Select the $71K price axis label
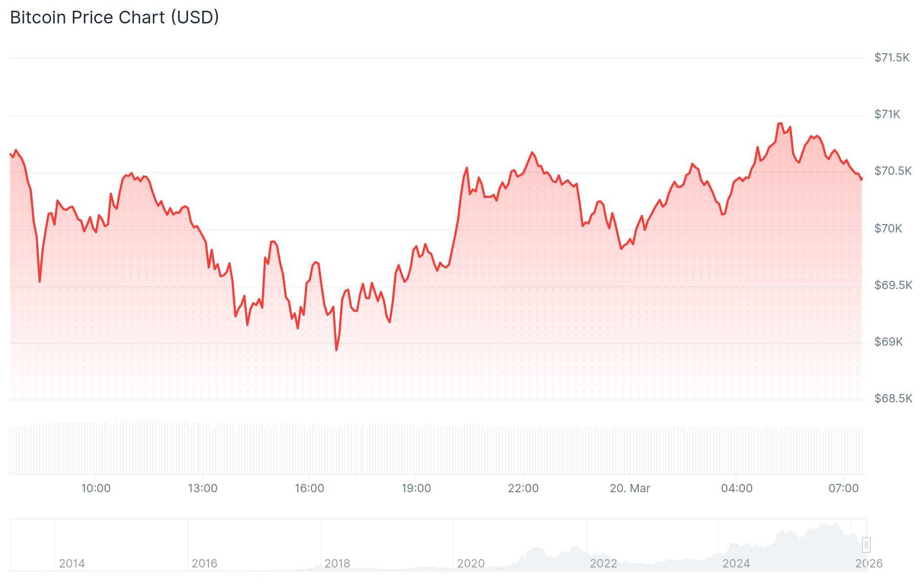This screenshot has height=586, width=924. (887, 114)
